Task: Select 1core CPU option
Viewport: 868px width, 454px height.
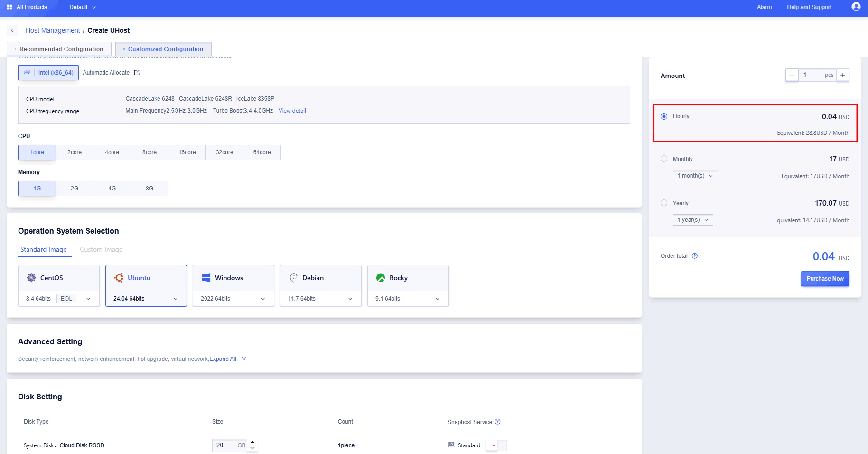Action: [x=37, y=152]
